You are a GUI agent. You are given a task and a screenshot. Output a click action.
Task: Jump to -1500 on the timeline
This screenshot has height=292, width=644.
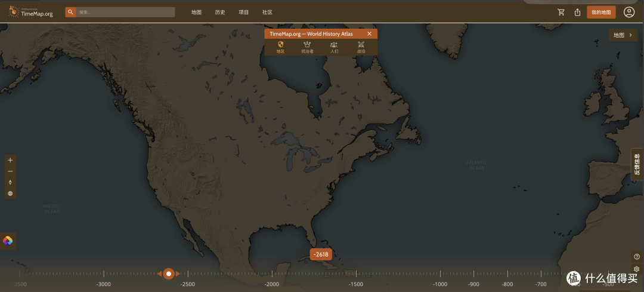click(x=356, y=284)
